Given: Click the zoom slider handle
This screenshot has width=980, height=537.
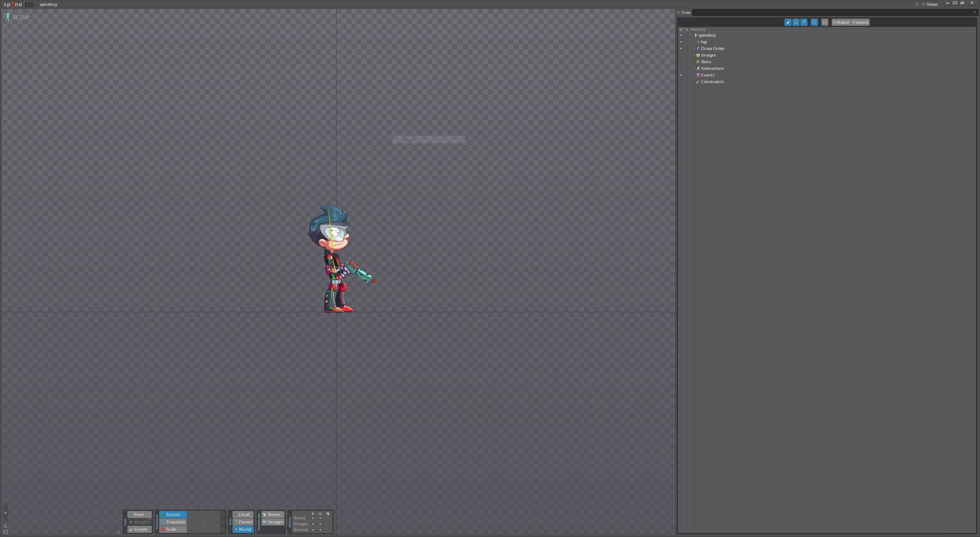Looking at the screenshot, I should pos(5,513).
